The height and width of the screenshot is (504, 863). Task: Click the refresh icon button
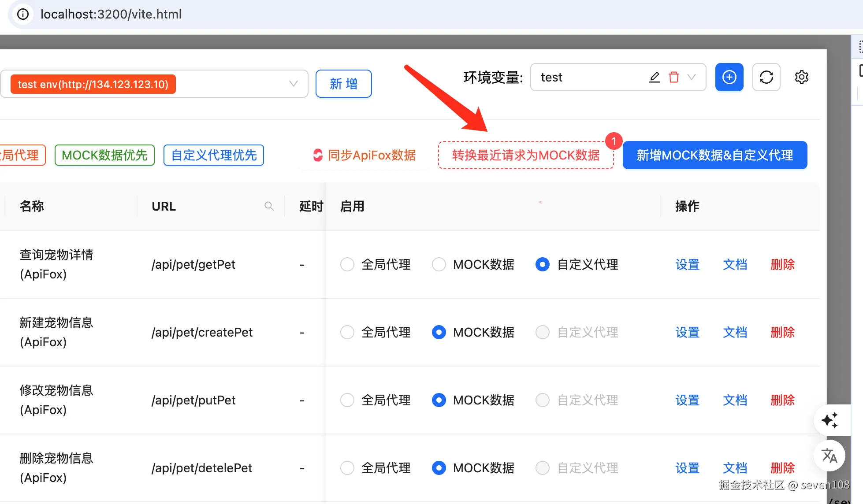[x=766, y=77]
